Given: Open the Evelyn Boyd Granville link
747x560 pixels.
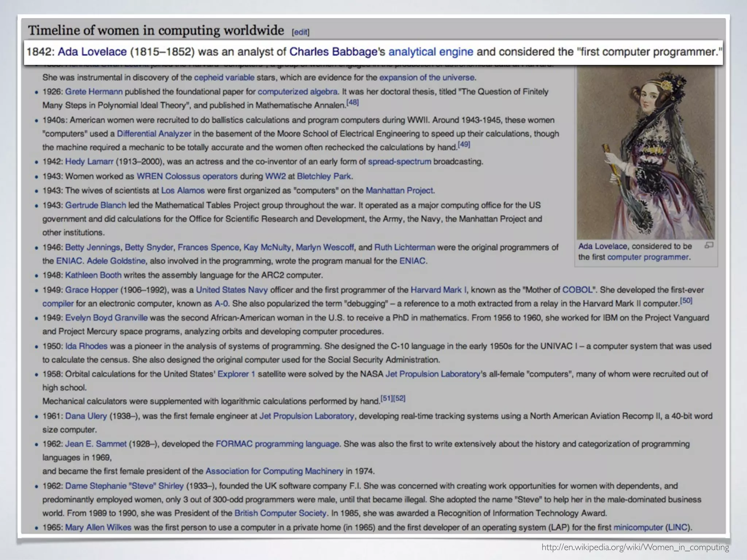Looking at the screenshot, I should click(x=107, y=318).
